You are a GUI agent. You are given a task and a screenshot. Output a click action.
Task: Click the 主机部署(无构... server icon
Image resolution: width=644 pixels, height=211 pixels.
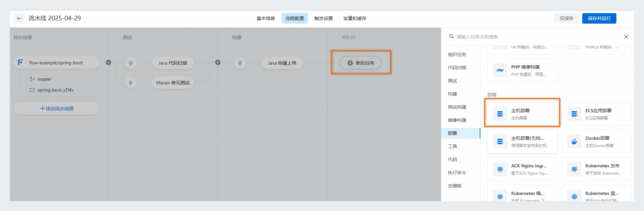click(500, 141)
